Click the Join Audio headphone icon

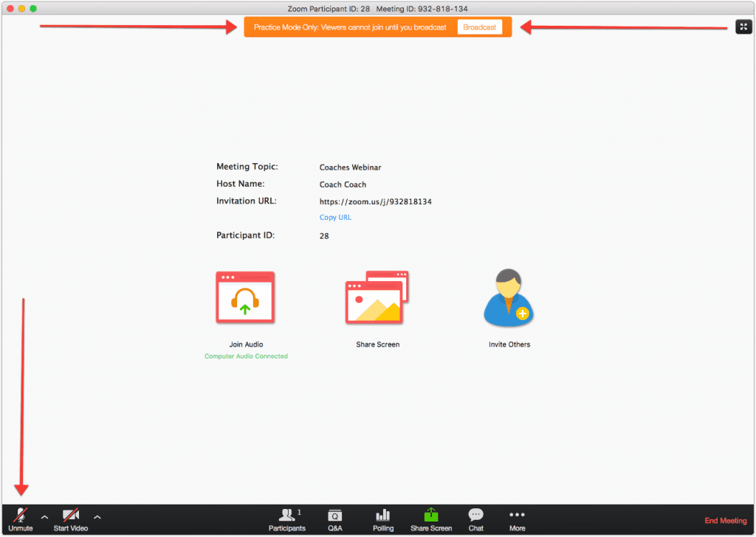coord(245,297)
